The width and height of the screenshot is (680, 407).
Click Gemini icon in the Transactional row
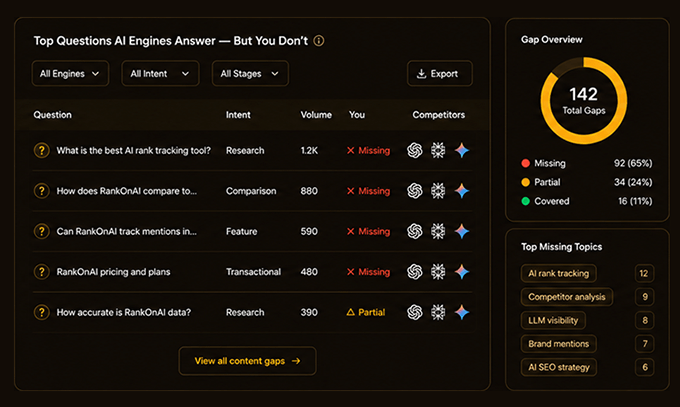[x=462, y=272]
